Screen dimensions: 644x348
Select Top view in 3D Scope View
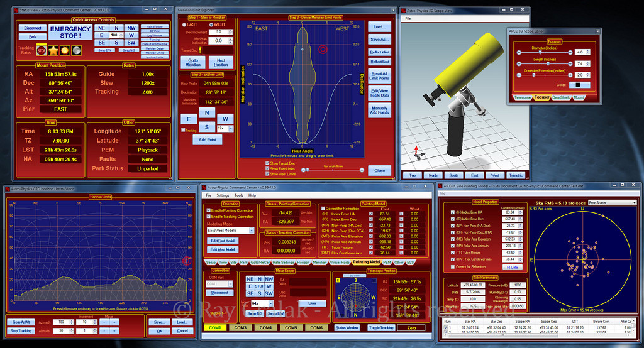(x=413, y=175)
